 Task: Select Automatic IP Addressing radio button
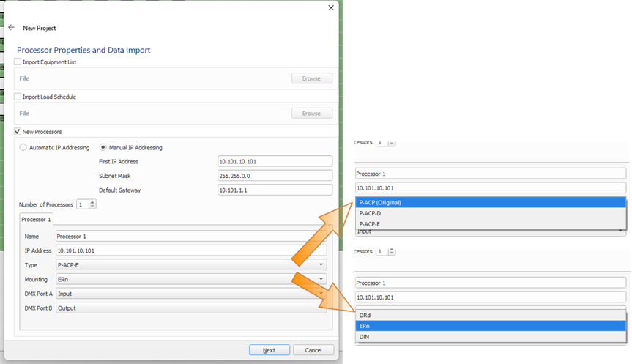tap(23, 147)
